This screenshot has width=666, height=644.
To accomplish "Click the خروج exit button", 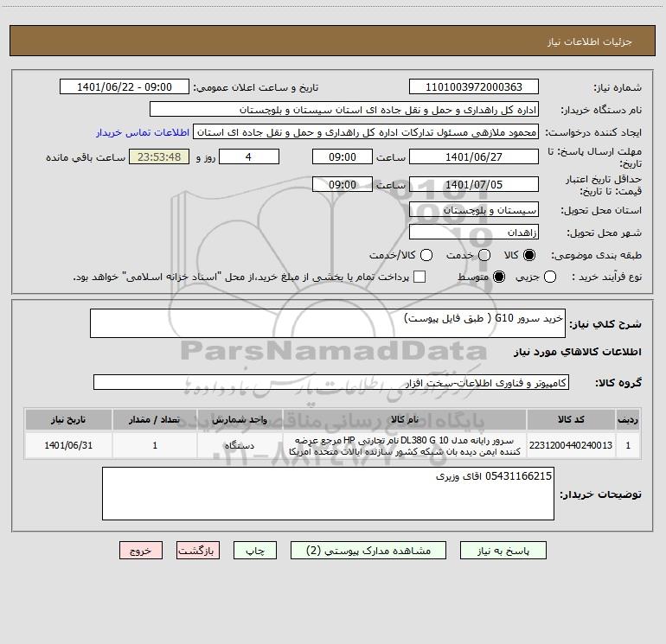I will [141, 550].
